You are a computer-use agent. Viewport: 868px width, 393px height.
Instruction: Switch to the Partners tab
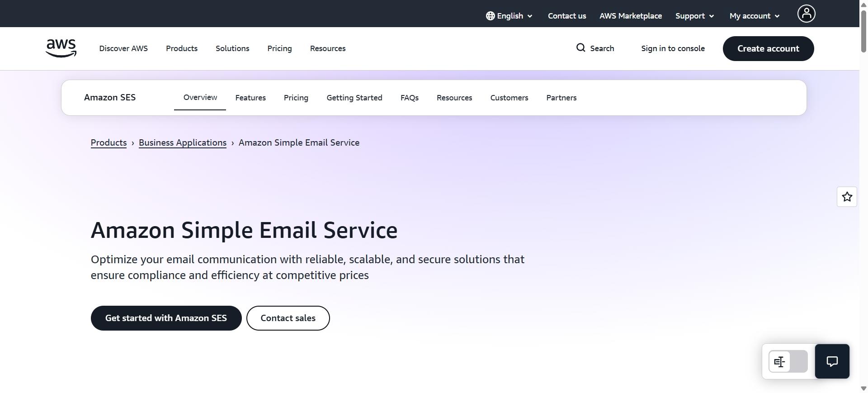point(561,98)
